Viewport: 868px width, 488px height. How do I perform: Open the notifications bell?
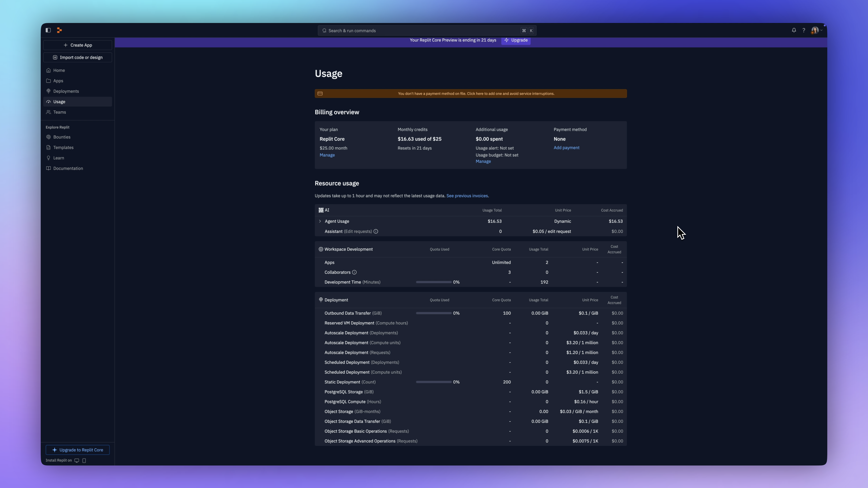[x=794, y=30]
